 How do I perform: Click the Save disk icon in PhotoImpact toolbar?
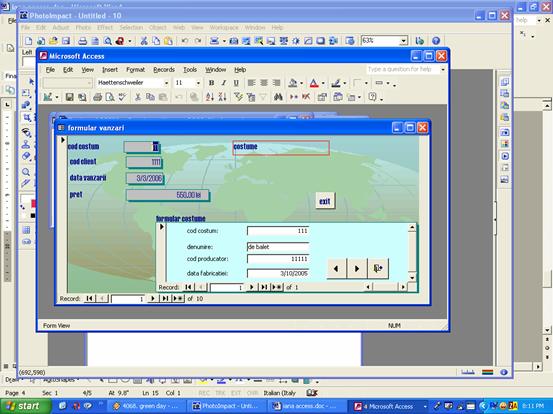coord(66,41)
